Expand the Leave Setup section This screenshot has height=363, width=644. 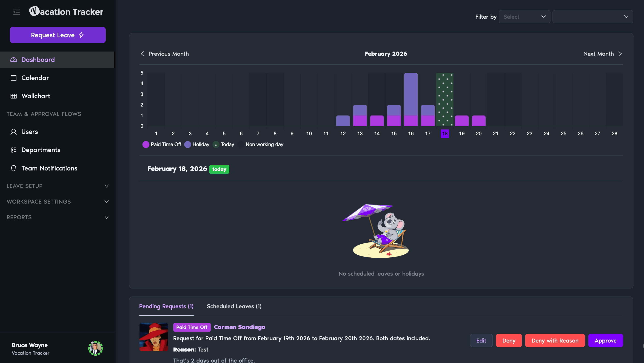(x=106, y=186)
